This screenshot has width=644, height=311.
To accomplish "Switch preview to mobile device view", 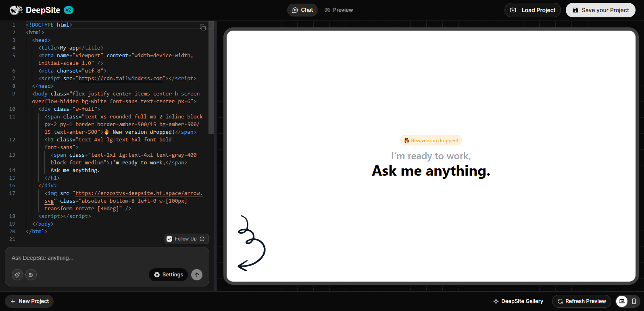I will 634,301.
